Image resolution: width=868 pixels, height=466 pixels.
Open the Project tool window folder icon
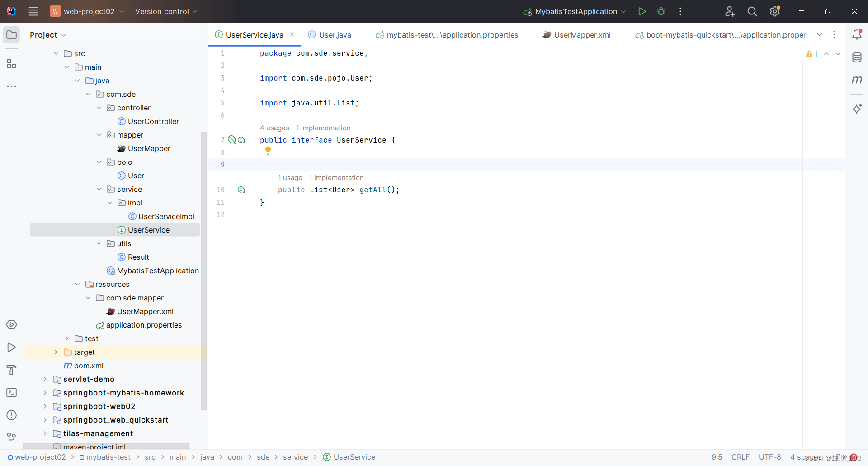coord(12,35)
